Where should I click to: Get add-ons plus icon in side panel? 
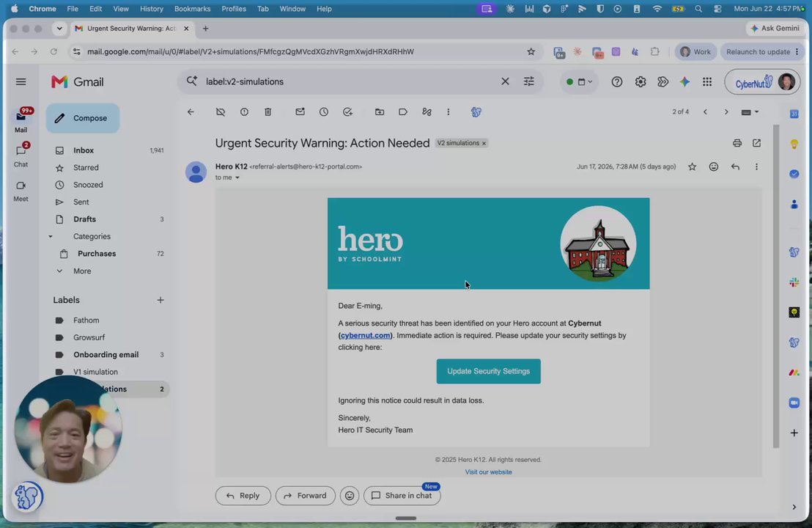[x=794, y=433]
